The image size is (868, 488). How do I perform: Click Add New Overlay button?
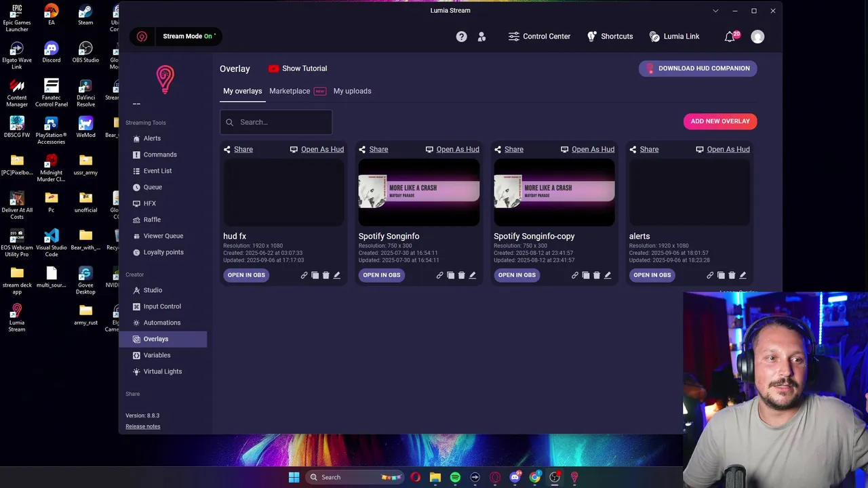(x=720, y=121)
